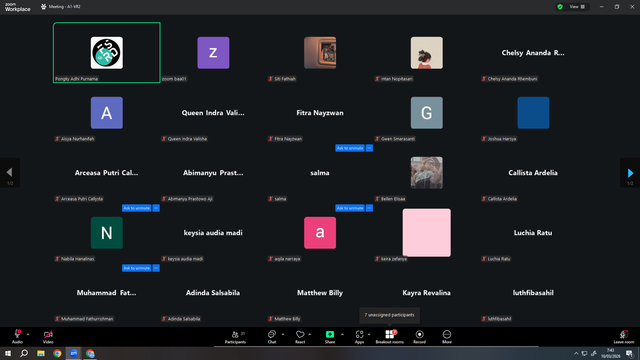Click the meeting info icon in title bar
The width and height of the screenshot is (640, 360).
click(x=44, y=7)
